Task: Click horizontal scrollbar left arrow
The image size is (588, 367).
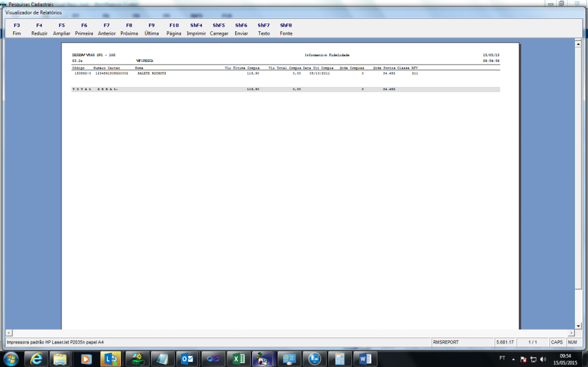Action: point(9,333)
